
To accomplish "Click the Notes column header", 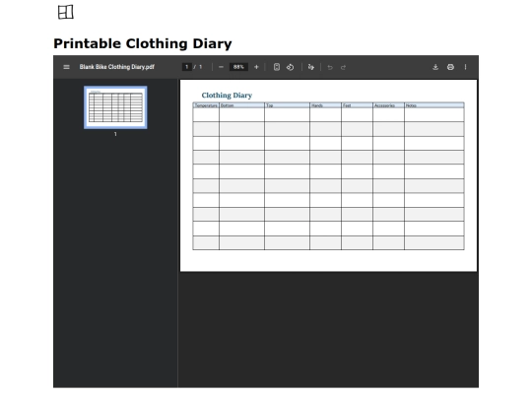I will [x=434, y=105].
